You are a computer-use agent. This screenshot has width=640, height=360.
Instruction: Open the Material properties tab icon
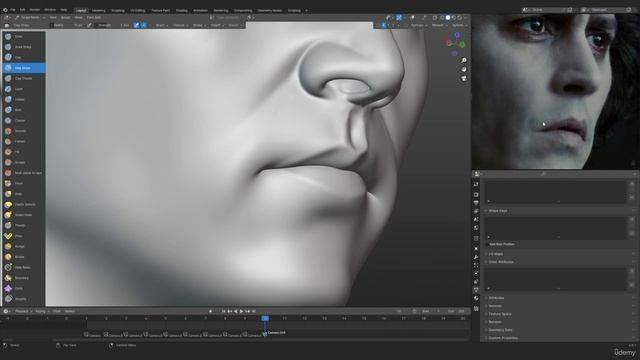pos(476,298)
